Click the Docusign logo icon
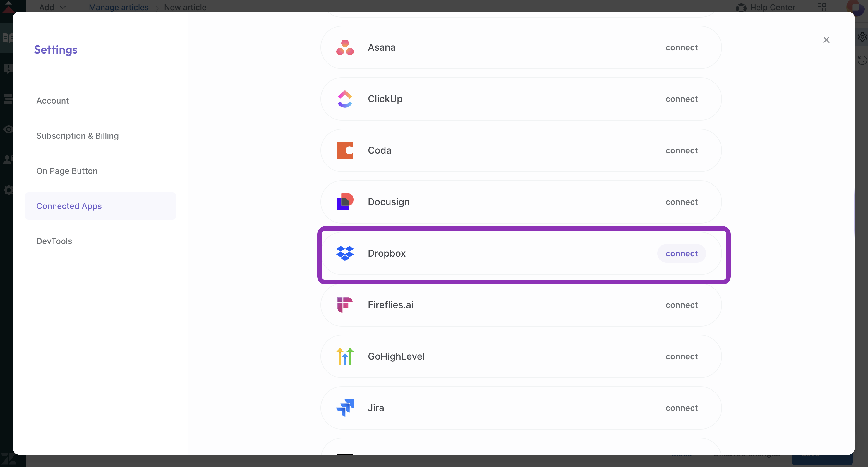The image size is (868, 467). 345,202
